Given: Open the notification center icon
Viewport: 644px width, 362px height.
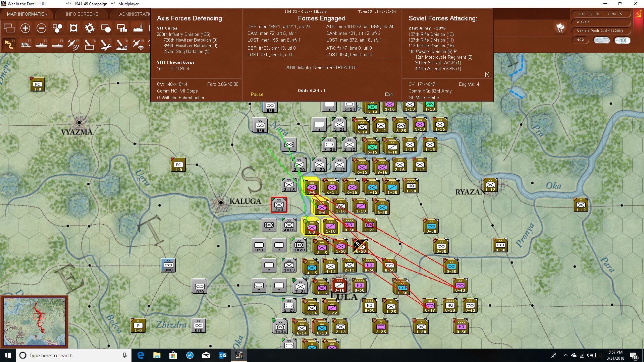Looking at the screenshot, I should pos(634,356).
